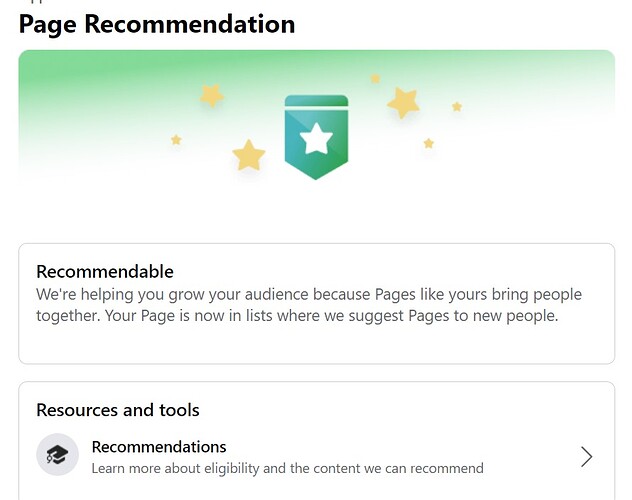This screenshot has width=632, height=500.
Task: Click the small star at the top center of the banner
Action: pos(375,79)
